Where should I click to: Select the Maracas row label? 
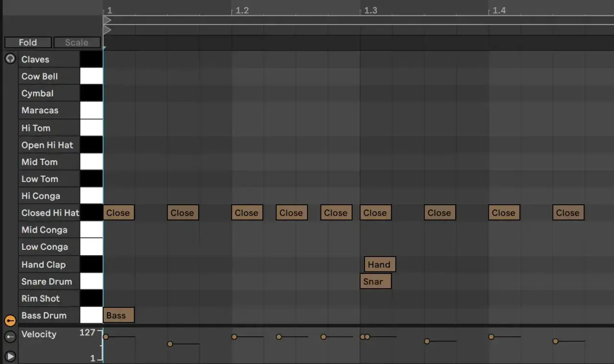(x=49, y=110)
